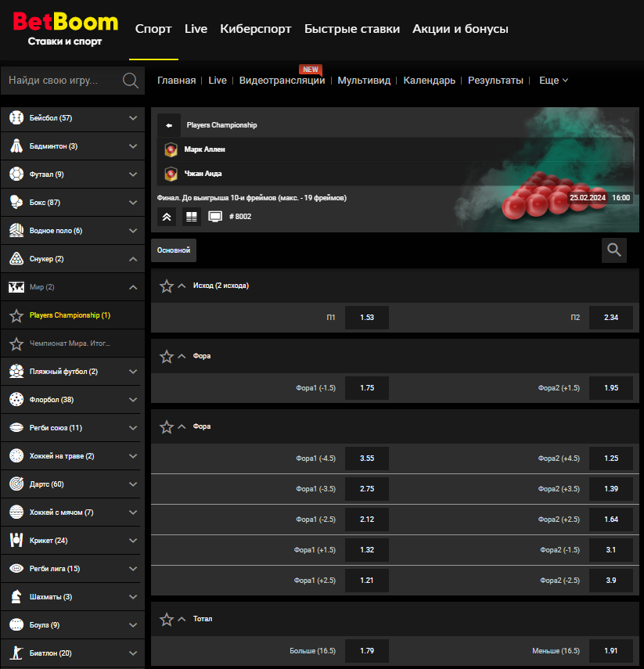Favorite Чемпионат Мира with its star

coord(16,343)
